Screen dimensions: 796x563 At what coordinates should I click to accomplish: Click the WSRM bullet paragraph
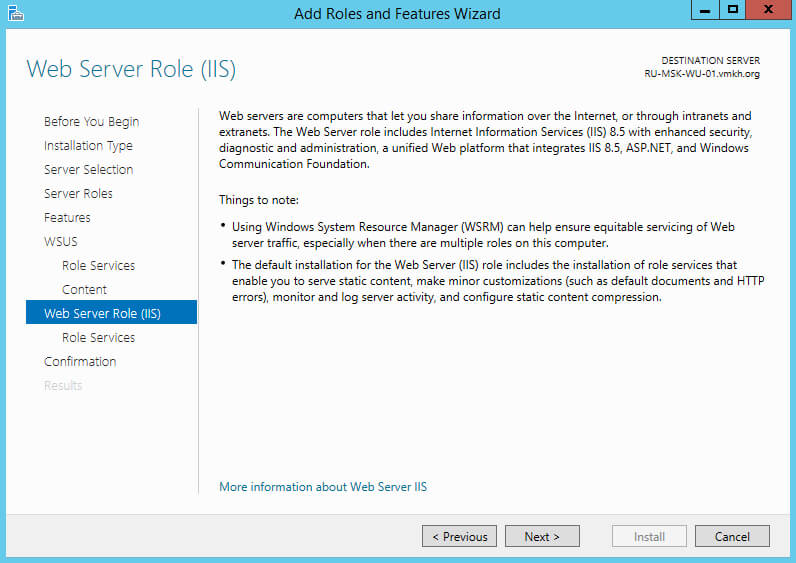click(x=483, y=235)
